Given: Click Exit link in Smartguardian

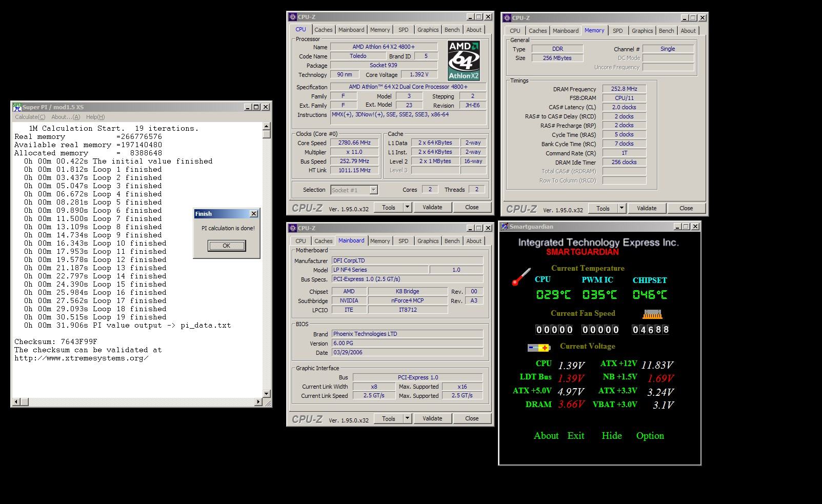Looking at the screenshot, I should tap(576, 436).
